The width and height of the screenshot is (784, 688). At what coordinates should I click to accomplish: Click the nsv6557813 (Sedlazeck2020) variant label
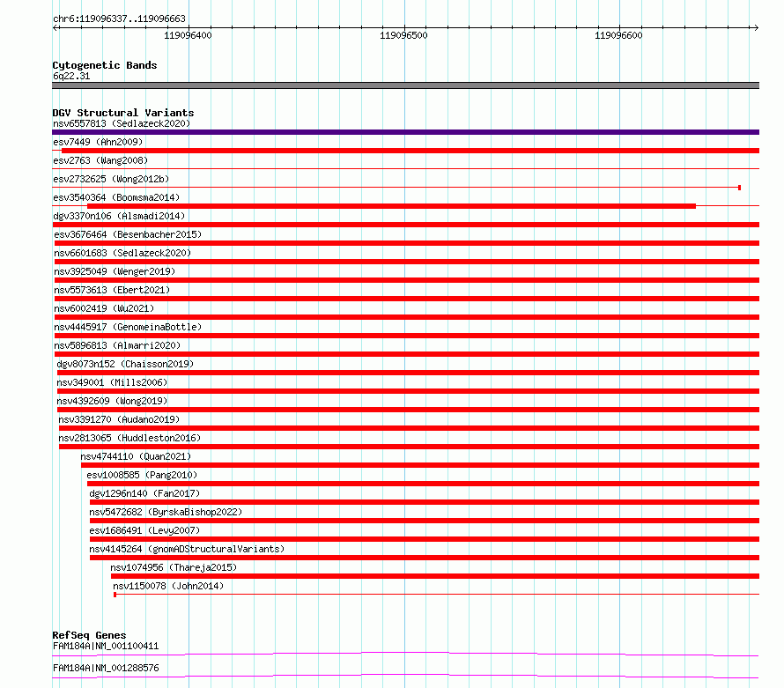pyautogui.click(x=122, y=123)
